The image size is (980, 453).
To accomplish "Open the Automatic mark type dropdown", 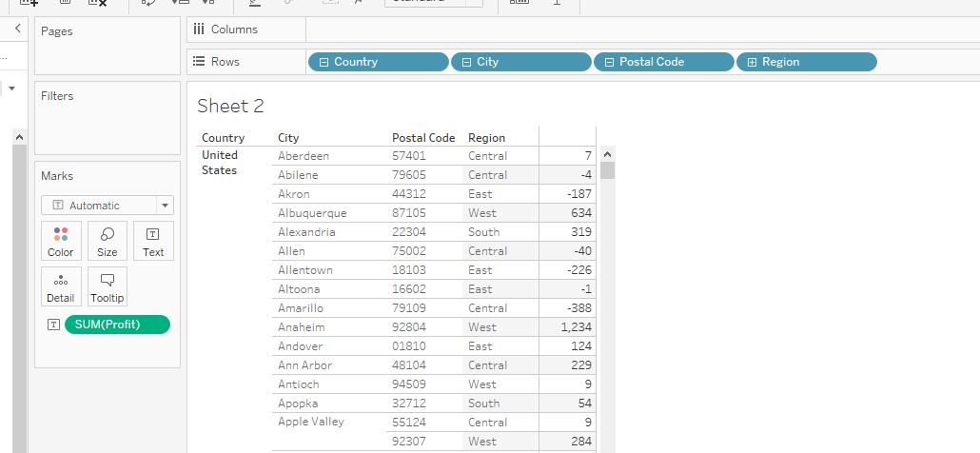I will (108, 205).
